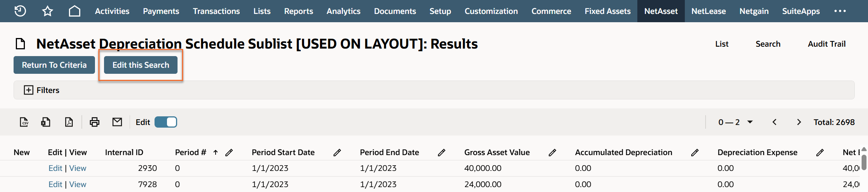Sort by Period # column header
Screen dimensions: 868x192
[x=190, y=152]
